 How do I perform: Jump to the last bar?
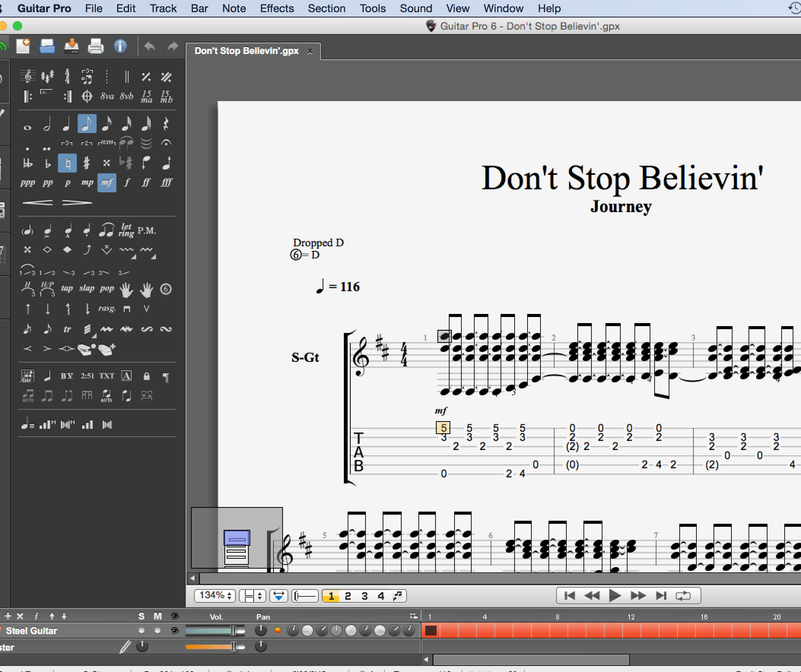(661, 595)
